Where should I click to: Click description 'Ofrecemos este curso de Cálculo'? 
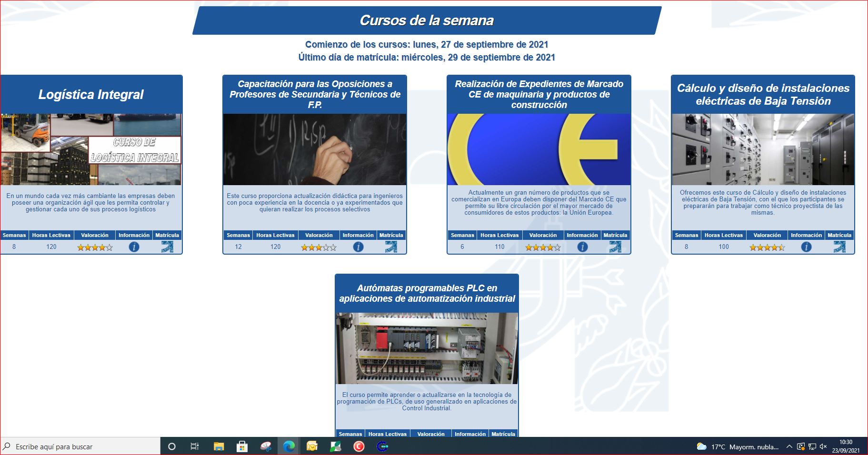pos(763,203)
